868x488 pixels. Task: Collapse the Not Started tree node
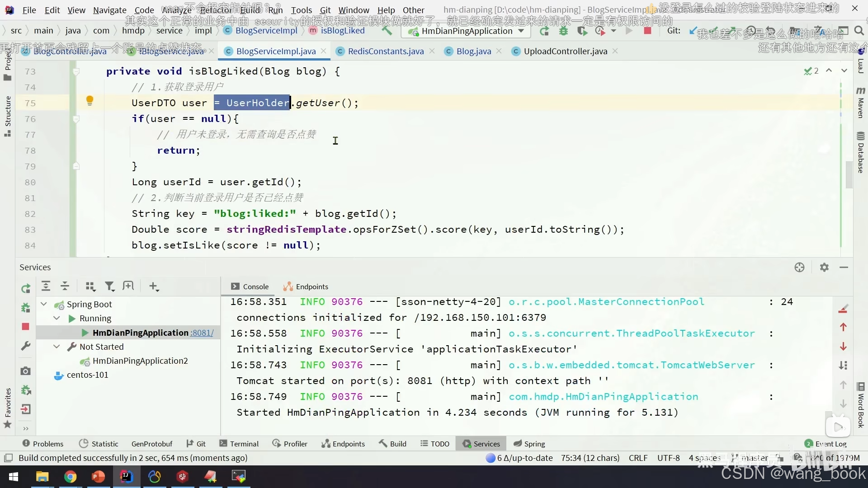click(57, 347)
